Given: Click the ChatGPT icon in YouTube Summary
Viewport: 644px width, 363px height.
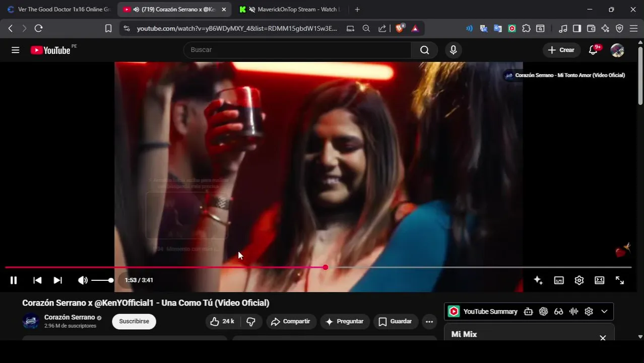Looking at the screenshot, I should (x=543, y=312).
